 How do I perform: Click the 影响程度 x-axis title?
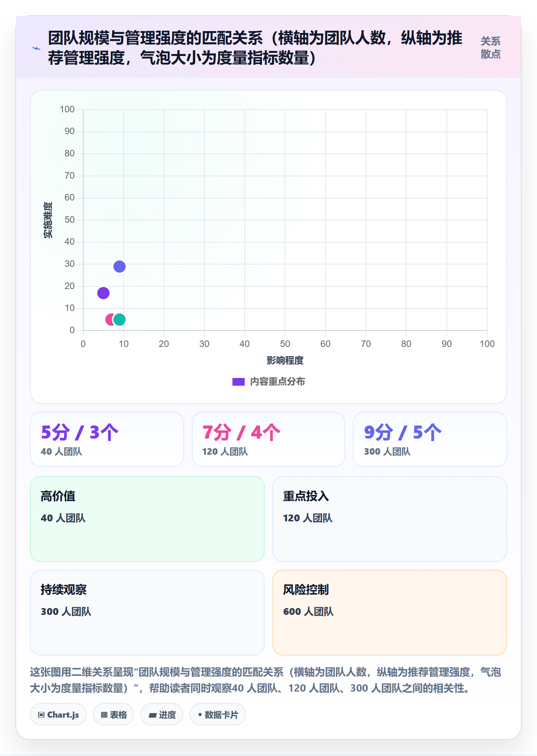285,360
